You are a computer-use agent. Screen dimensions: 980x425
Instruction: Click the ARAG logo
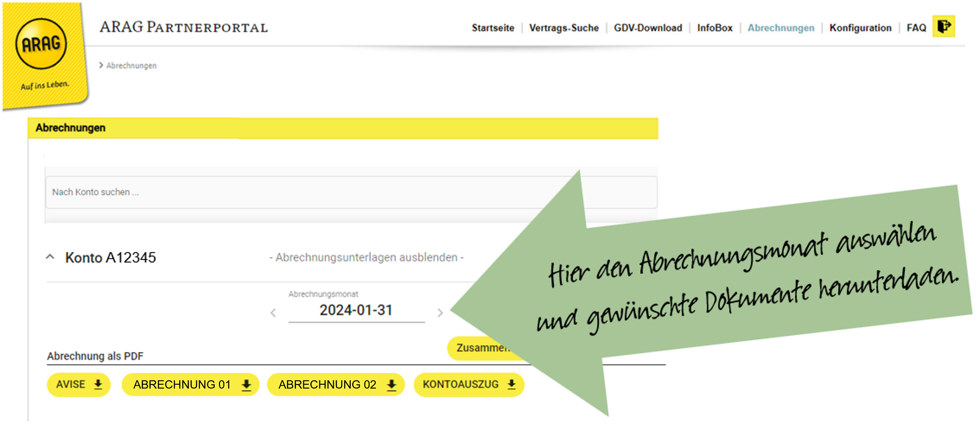(x=41, y=44)
